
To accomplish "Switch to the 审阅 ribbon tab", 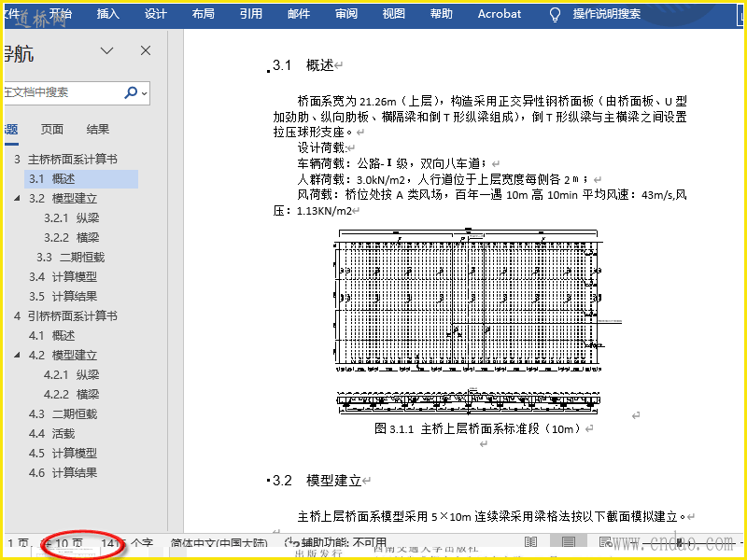I will [x=345, y=14].
